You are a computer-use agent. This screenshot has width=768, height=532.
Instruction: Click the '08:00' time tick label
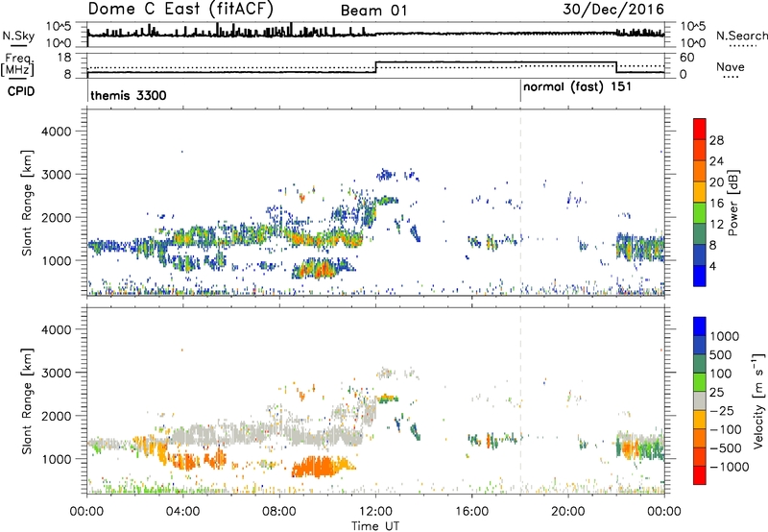(x=278, y=512)
